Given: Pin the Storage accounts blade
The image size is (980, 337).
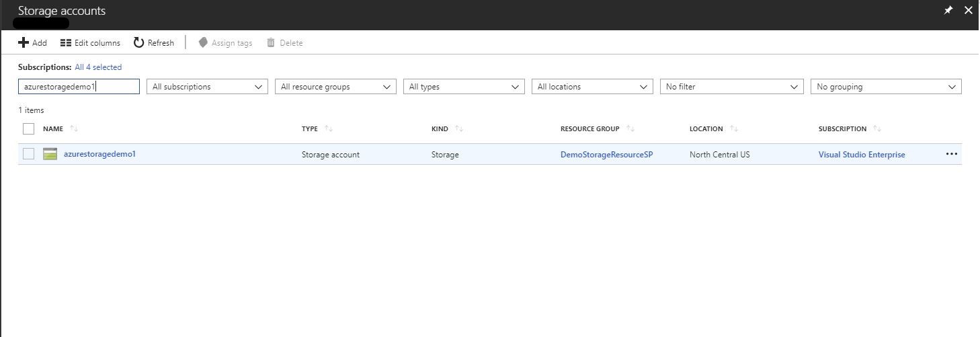Looking at the screenshot, I should [x=948, y=11].
